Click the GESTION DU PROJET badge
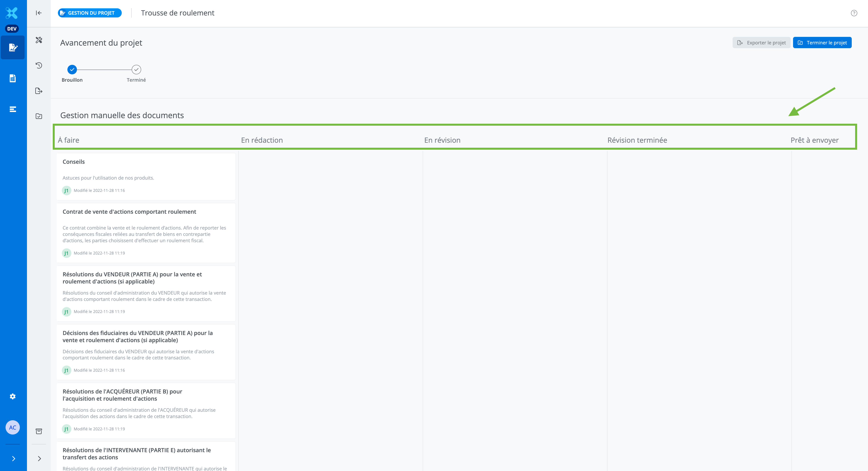Screen dimensions: 868x471 pyautogui.click(x=90, y=13)
